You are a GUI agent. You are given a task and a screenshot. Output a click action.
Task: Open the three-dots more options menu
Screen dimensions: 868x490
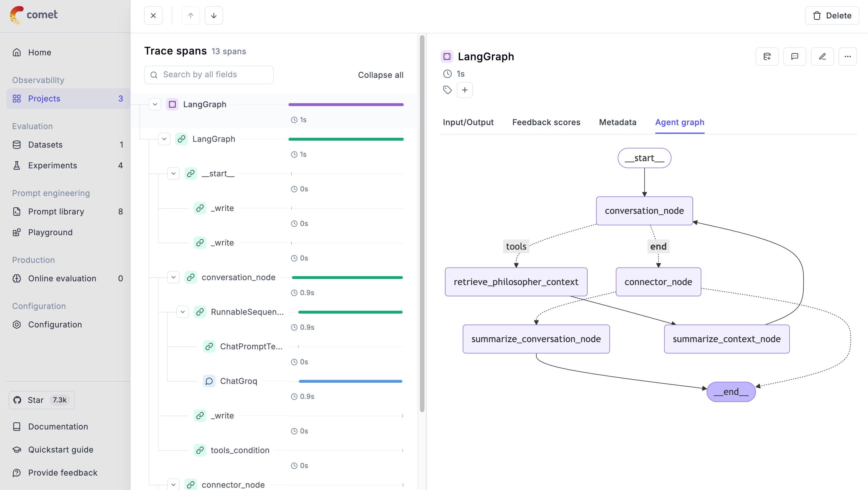coord(848,56)
